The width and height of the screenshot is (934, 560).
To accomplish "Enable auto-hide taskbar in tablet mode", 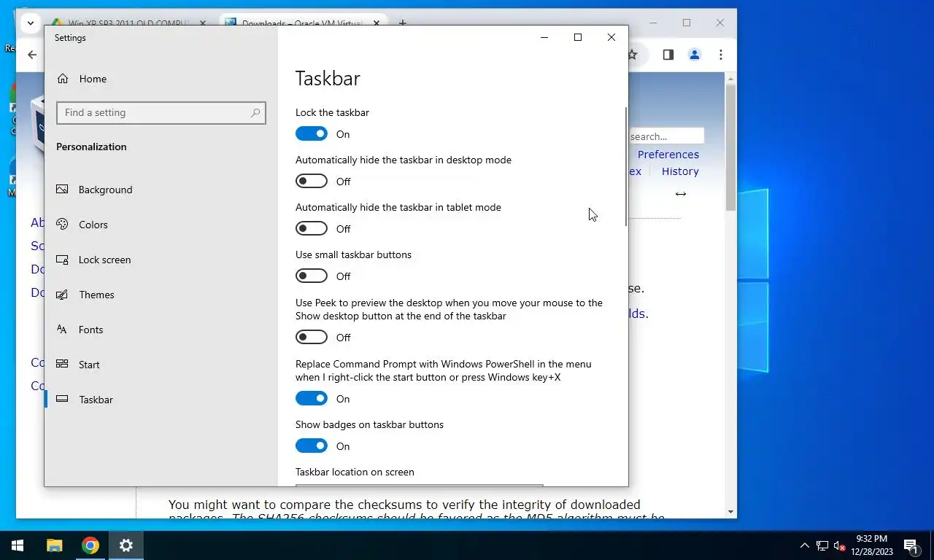I will tap(312, 229).
